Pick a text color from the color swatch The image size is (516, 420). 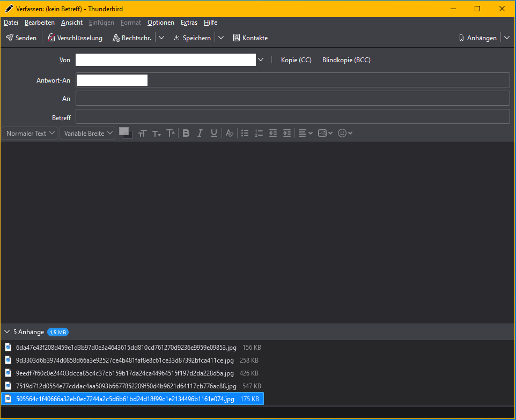click(124, 131)
